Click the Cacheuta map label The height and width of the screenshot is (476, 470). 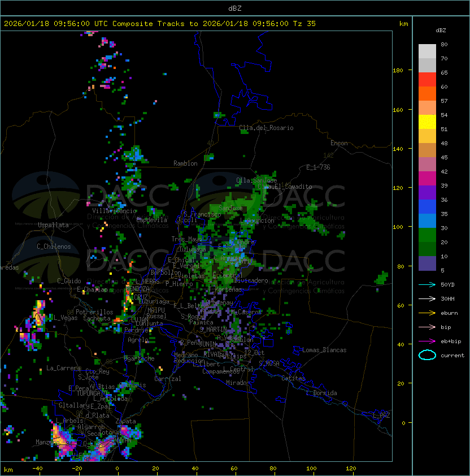pyautogui.click(x=97, y=318)
